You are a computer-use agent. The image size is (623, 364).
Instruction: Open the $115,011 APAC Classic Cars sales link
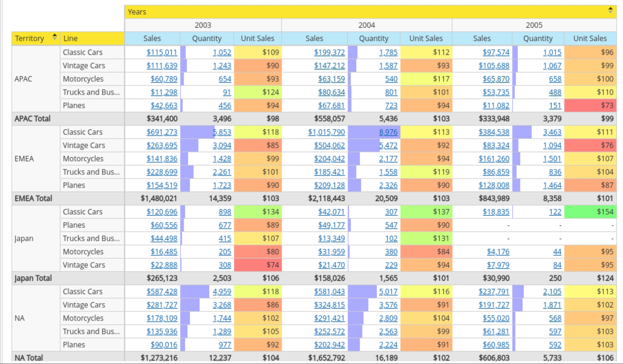pyautogui.click(x=162, y=52)
